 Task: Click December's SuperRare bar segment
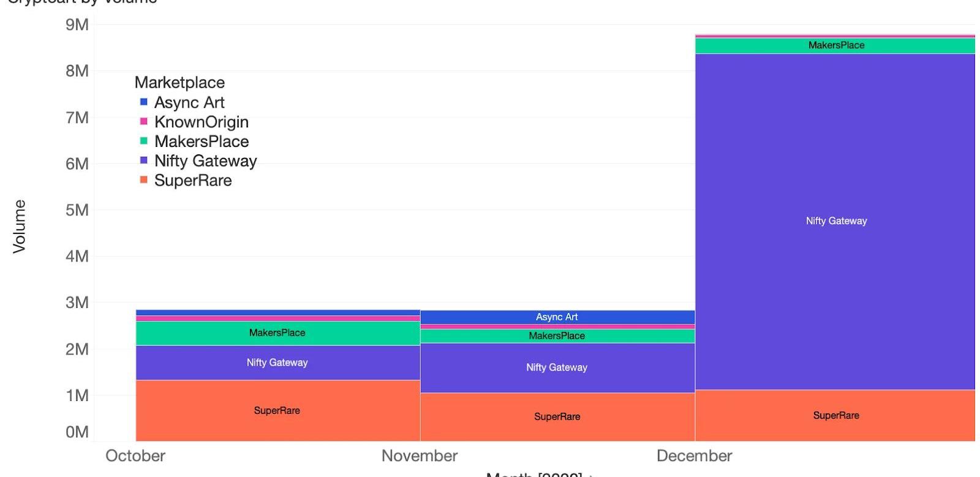pos(835,415)
